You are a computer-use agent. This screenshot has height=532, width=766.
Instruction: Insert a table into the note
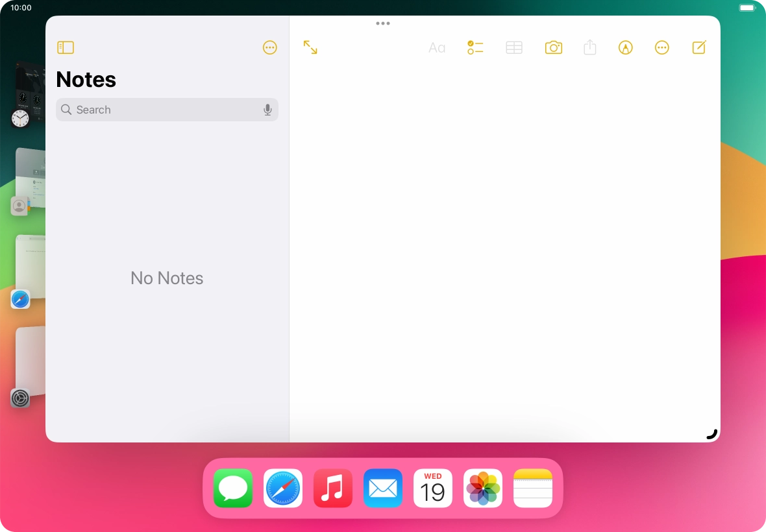coord(513,47)
